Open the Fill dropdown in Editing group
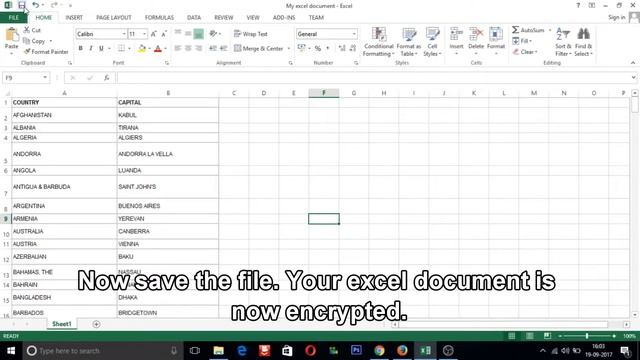Viewport: 640px width, 360px height. [x=522, y=41]
